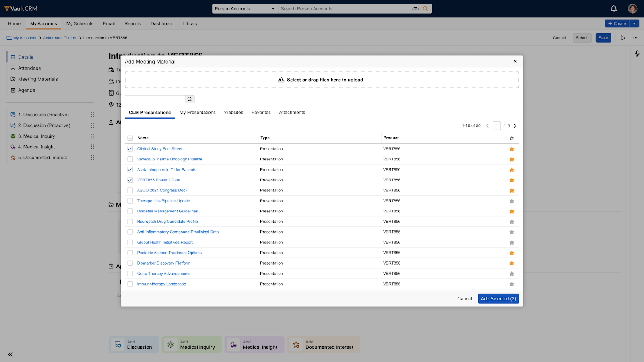This screenshot has width=644, height=362.
Task: Check the VerteoBioPharma Oncology Pipeline checkbox
Action: pyautogui.click(x=130, y=159)
